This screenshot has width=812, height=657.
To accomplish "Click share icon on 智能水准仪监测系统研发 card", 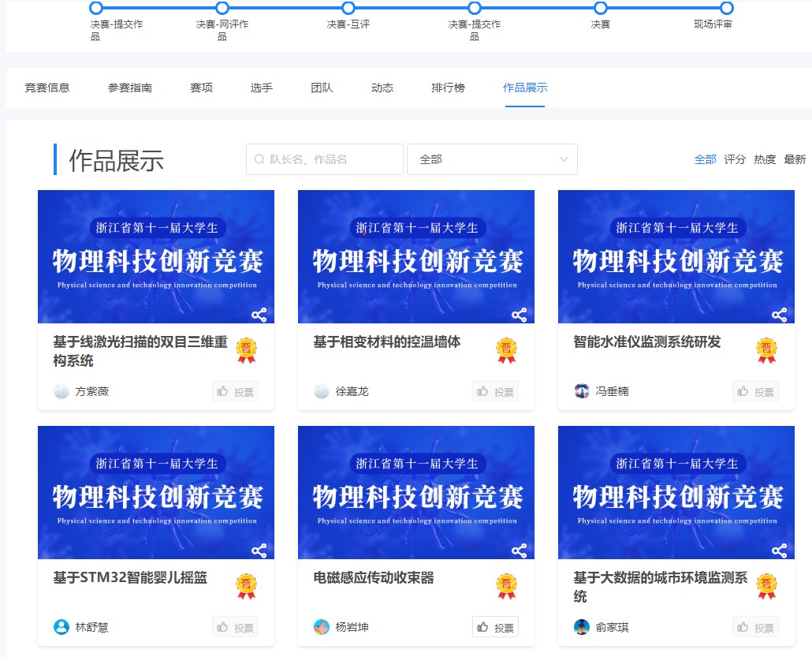I will (x=779, y=315).
